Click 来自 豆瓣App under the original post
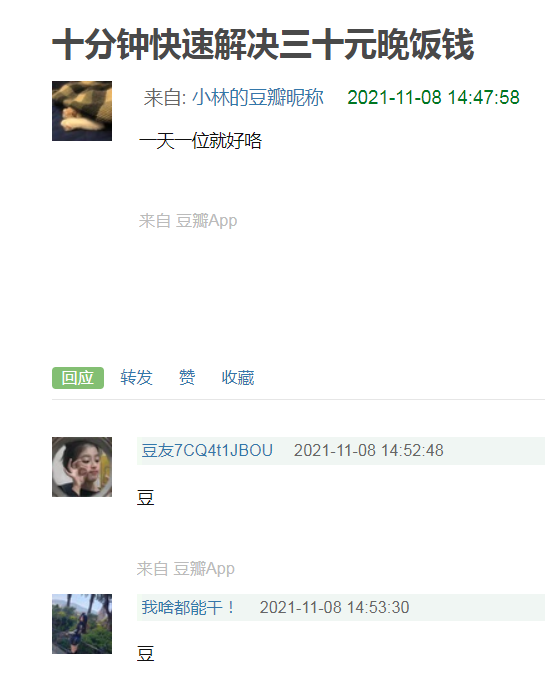 (188, 221)
